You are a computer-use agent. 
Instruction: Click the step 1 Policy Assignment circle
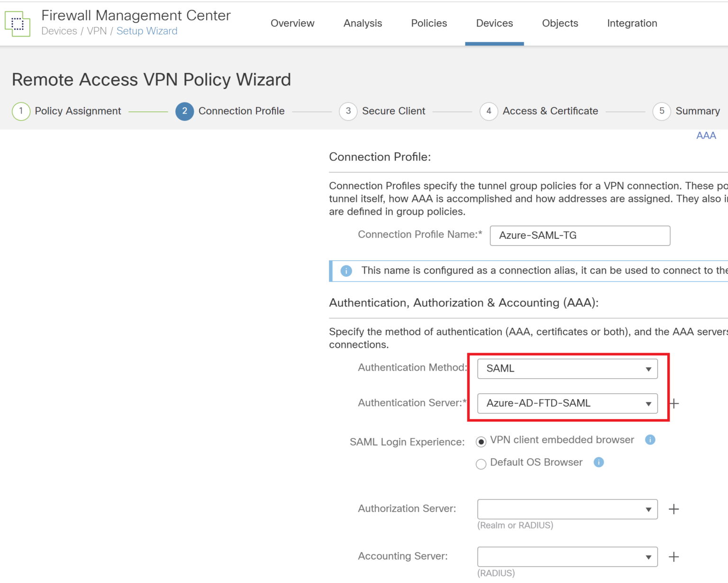click(21, 111)
